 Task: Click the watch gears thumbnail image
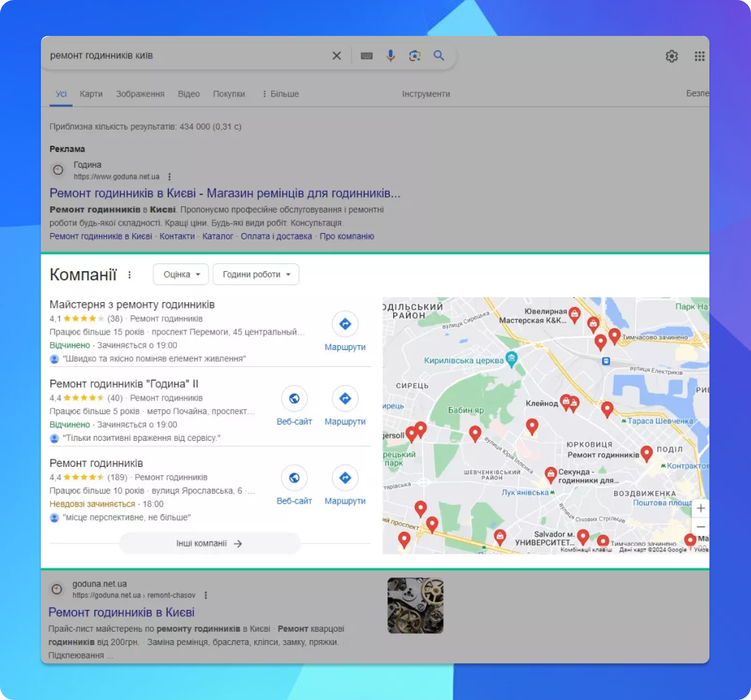[x=415, y=605]
